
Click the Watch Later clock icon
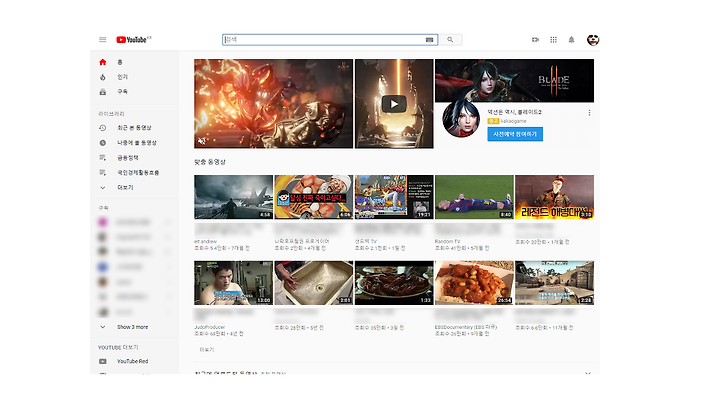103,143
